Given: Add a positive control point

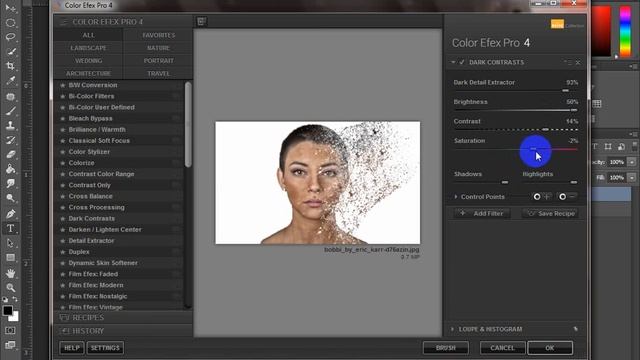Looking at the screenshot, I should pos(541,197).
